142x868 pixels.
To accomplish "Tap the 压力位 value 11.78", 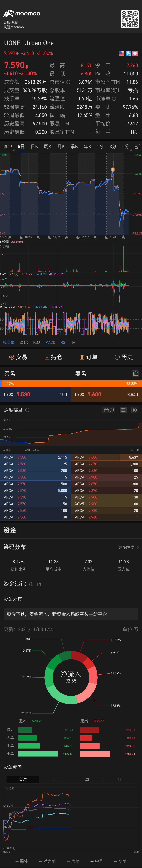I will [x=124, y=562].
